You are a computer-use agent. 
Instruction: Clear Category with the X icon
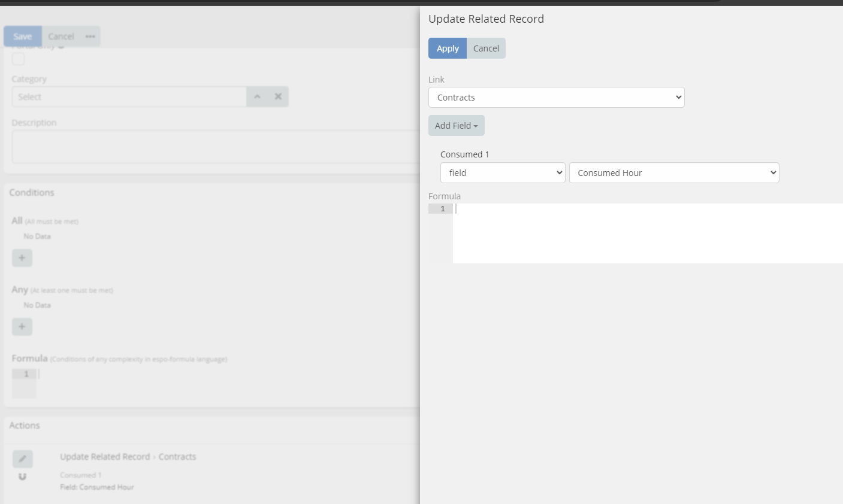tap(278, 97)
